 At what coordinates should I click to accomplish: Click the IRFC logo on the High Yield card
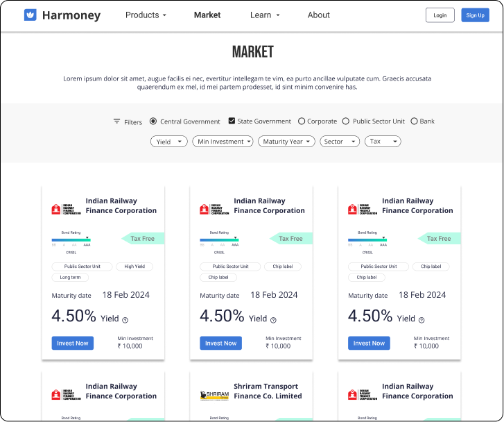[x=67, y=209]
